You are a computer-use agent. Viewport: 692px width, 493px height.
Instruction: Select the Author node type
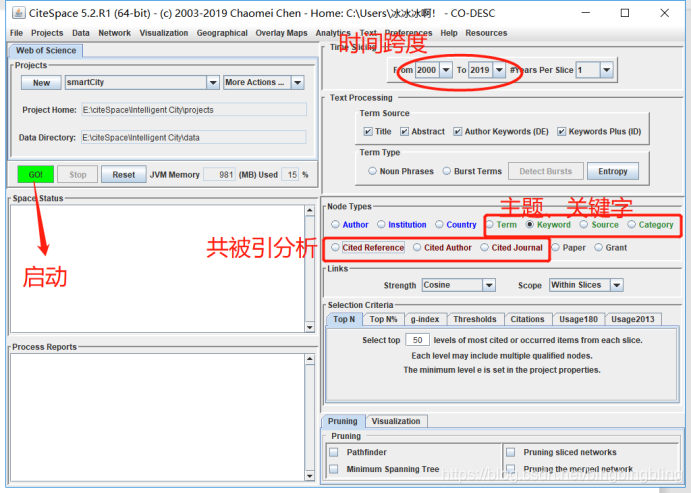pyautogui.click(x=335, y=225)
